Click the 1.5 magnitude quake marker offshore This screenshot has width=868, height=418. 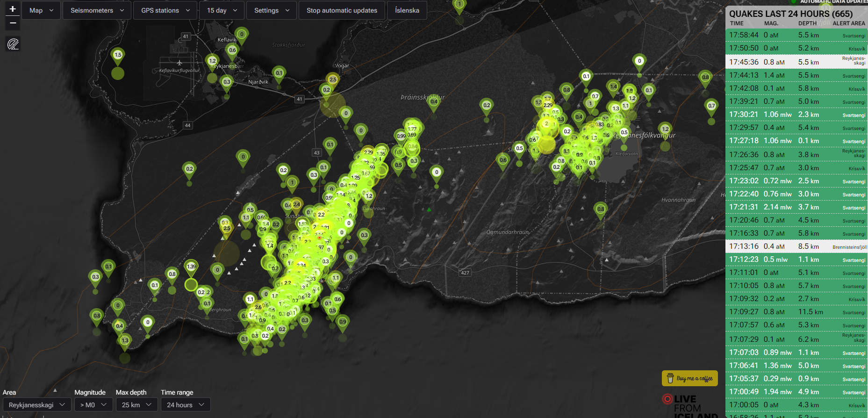click(x=118, y=55)
